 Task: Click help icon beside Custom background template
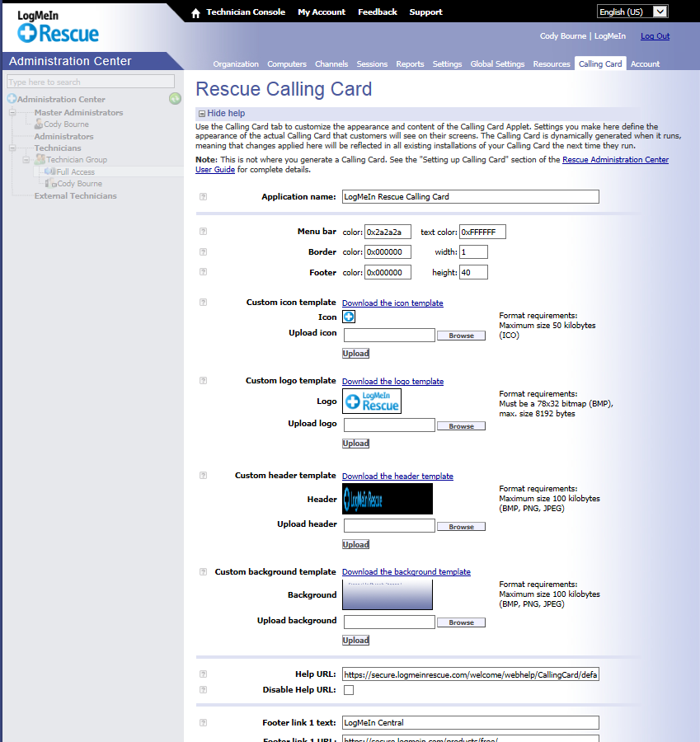(203, 571)
